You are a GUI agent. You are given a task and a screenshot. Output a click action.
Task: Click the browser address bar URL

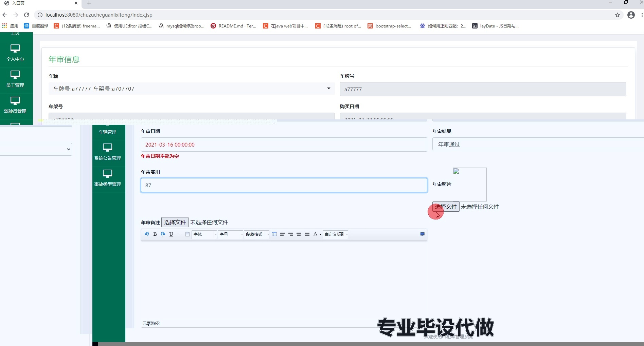point(99,15)
